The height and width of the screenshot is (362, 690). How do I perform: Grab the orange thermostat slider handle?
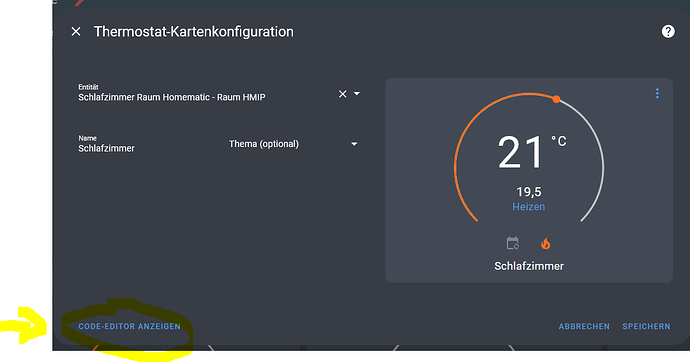[557, 99]
